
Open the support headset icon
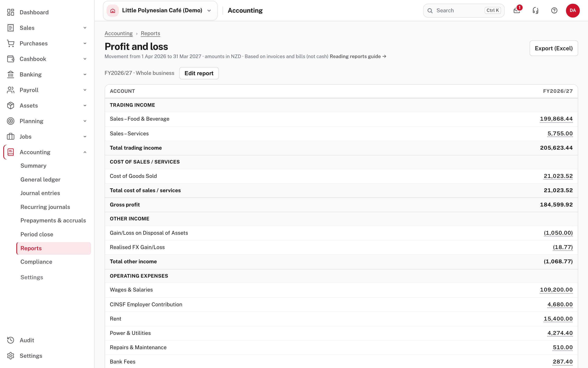click(536, 10)
